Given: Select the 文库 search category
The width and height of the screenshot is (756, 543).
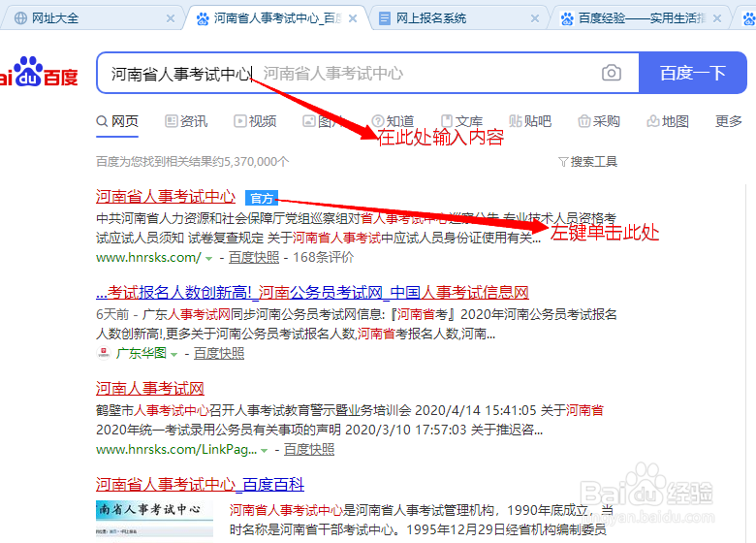Looking at the screenshot, I should (x=462, y=121).
